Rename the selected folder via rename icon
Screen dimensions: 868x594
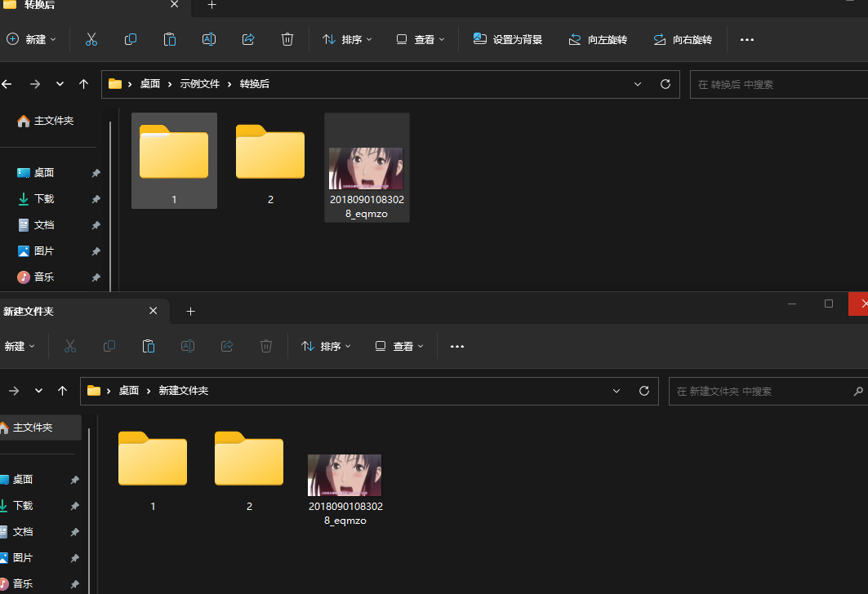(208, 38)
